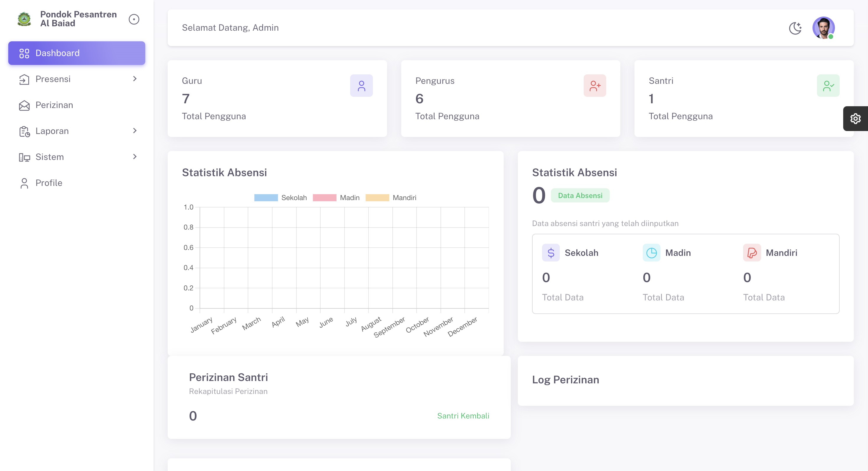Expand the Sistem submenu chevron
This screenshot has height=471, width=868.
coord(135,157)
